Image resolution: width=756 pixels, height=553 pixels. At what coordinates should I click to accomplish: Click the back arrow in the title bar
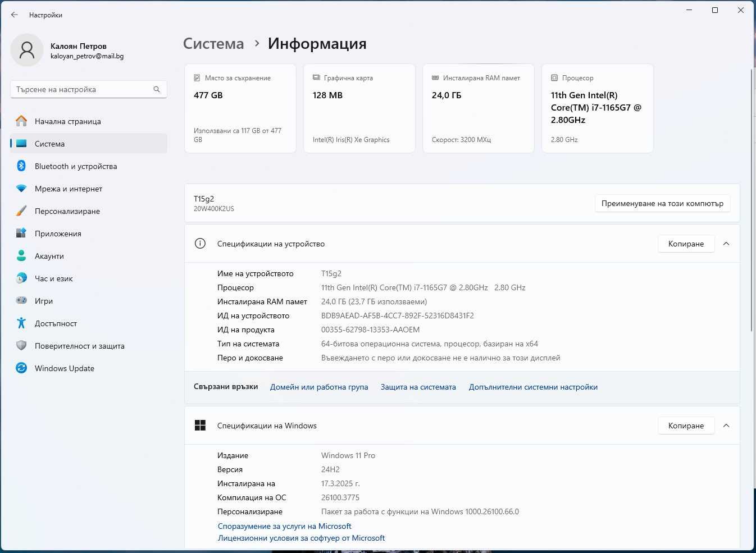coord(15,15)
